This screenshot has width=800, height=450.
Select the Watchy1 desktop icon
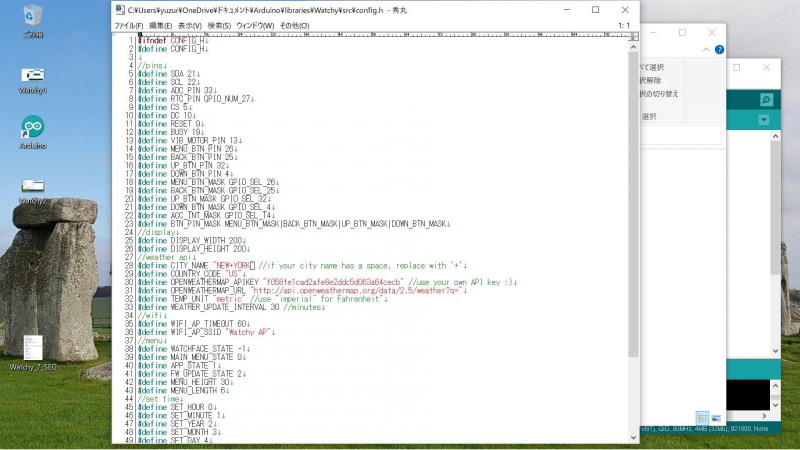[33, 81]
